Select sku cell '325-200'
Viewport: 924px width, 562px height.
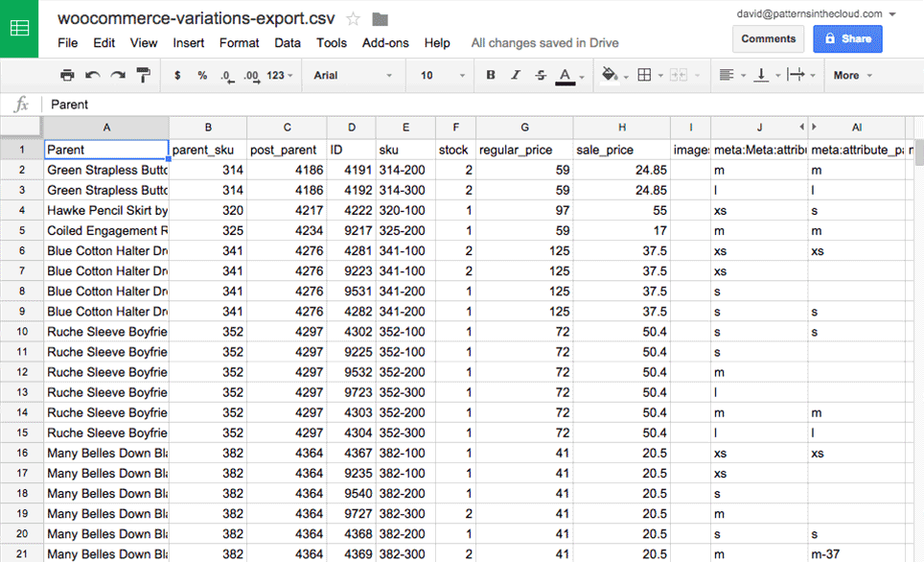pos(405,230)
